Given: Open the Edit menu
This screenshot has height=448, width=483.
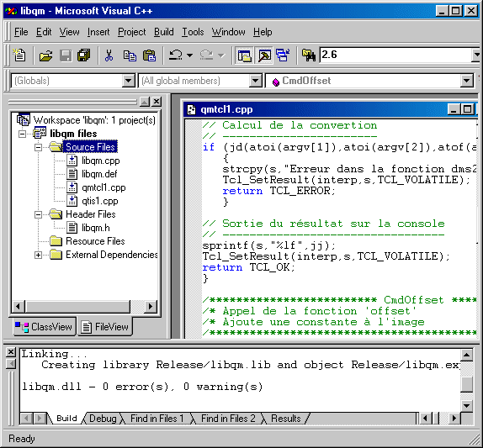Looking at the screenshot, I should (x=44, y=32).
